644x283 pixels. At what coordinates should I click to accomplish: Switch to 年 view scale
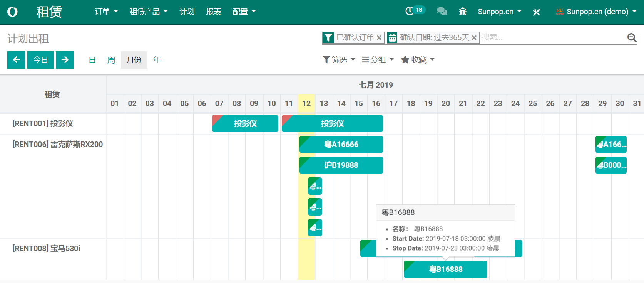pos(157,60)
